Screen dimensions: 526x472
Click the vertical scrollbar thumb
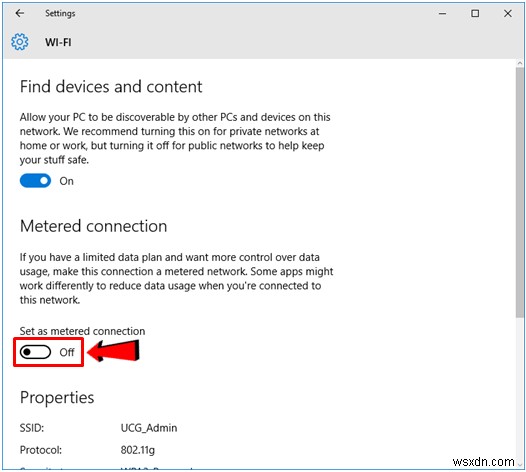[x=520, y=193]
